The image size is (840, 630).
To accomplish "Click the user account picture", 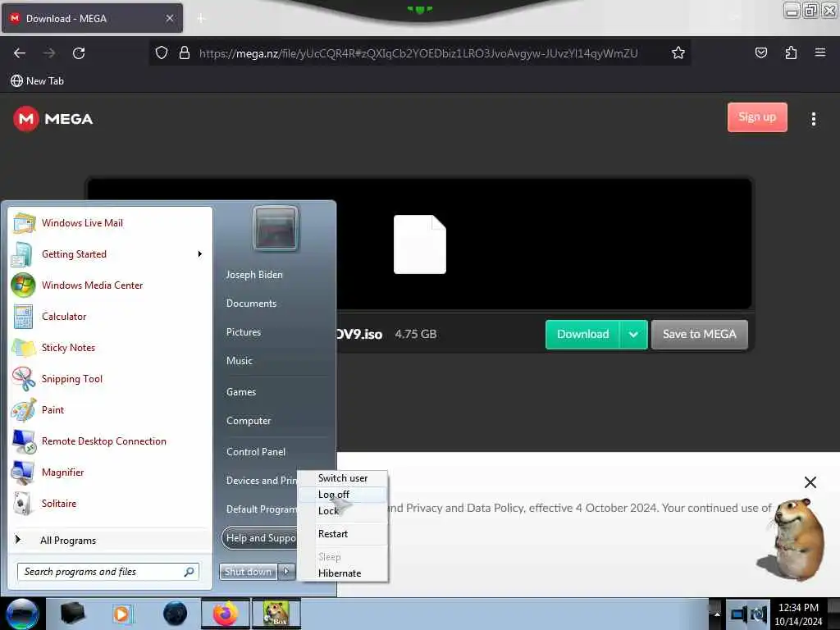I will pyautogui.click(x=276, y=228).
